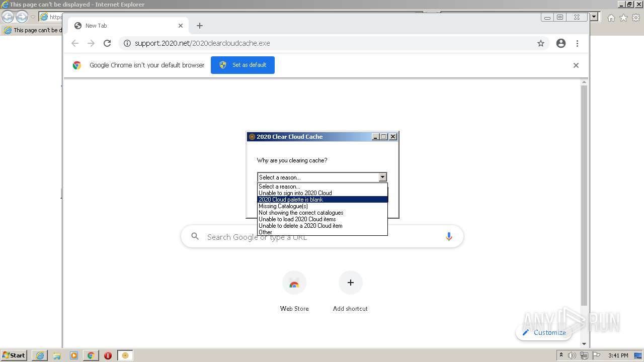Focus the Search Google or type a URL box

pyautogui.click(x=322, y=237)
